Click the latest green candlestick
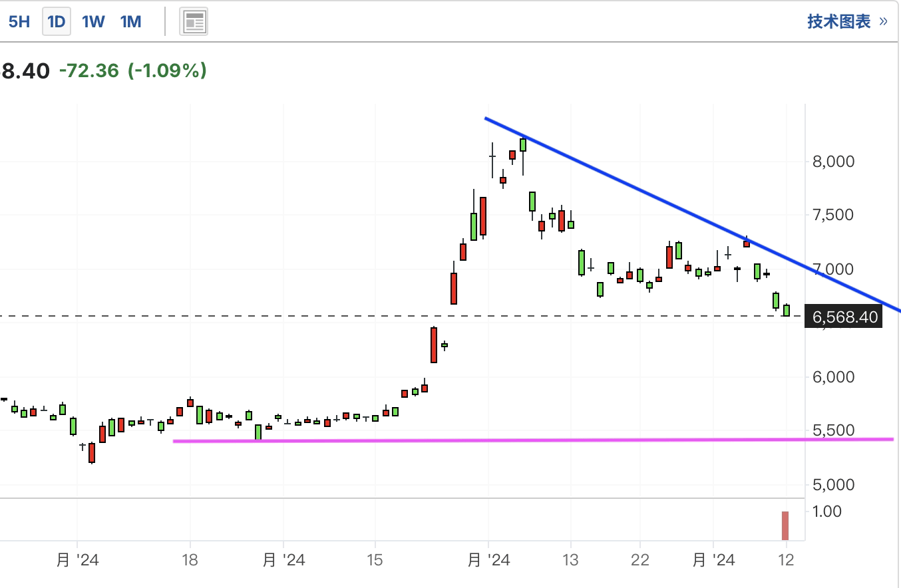 click(787, 310)
